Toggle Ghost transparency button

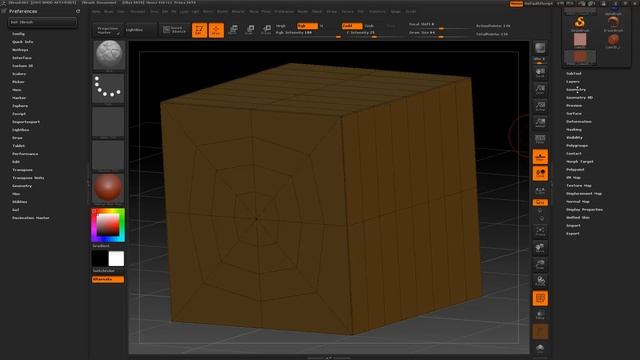pos(540,332)
